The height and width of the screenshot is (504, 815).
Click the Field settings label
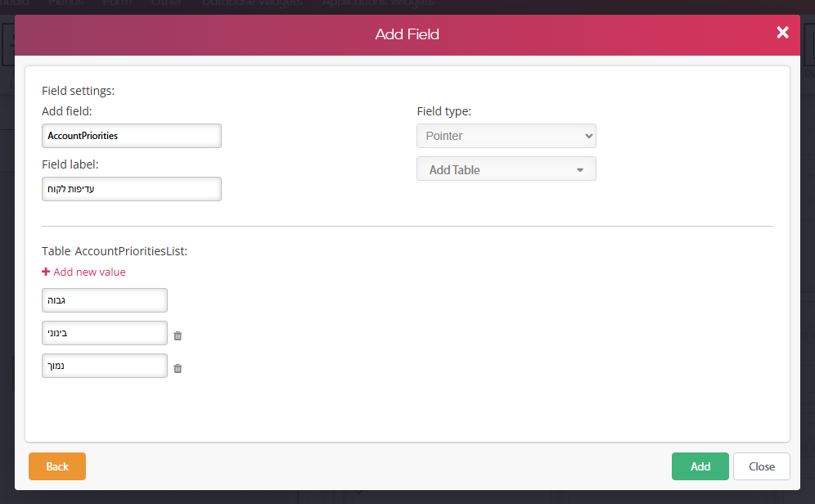78,90
